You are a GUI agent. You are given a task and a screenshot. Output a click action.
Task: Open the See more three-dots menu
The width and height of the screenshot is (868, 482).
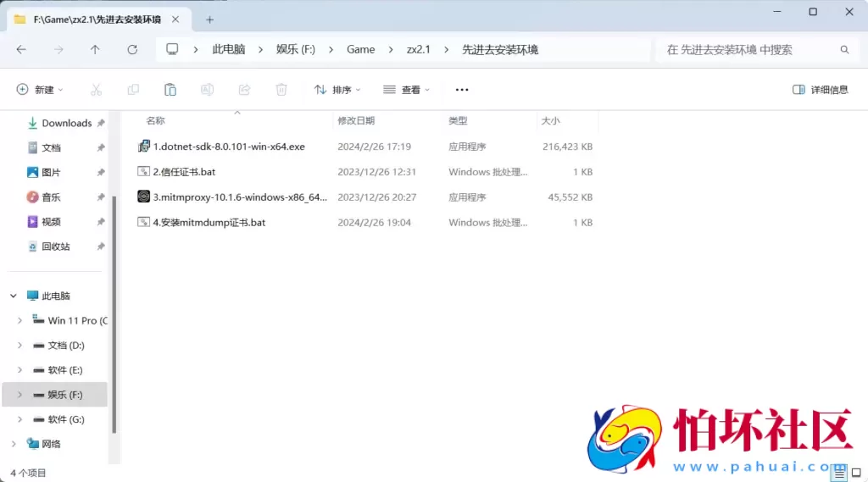pos(462,90)
